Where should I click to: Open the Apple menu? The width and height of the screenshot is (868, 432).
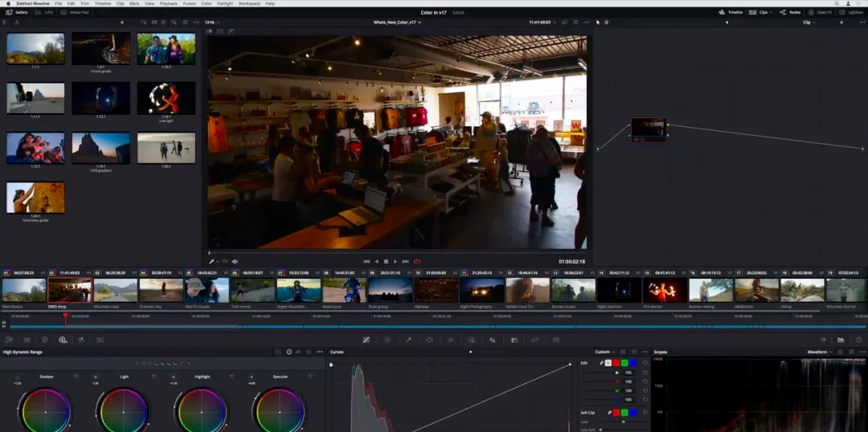8,3
